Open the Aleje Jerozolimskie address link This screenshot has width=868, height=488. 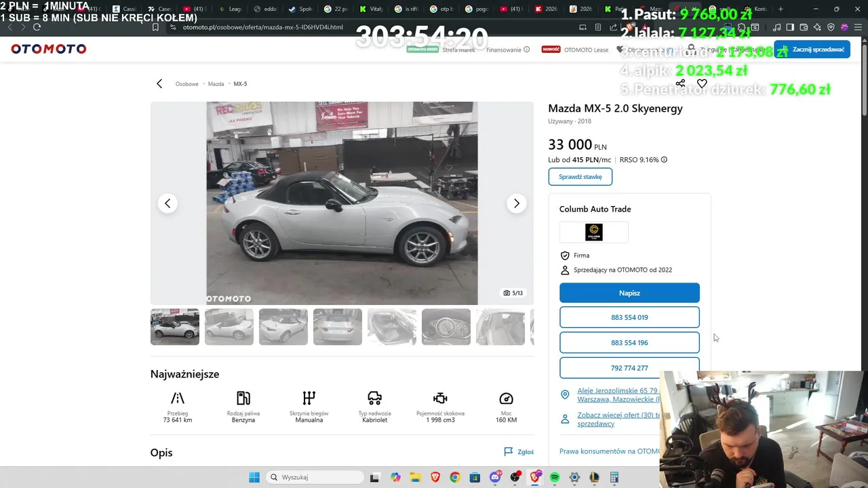pos(618,394)
